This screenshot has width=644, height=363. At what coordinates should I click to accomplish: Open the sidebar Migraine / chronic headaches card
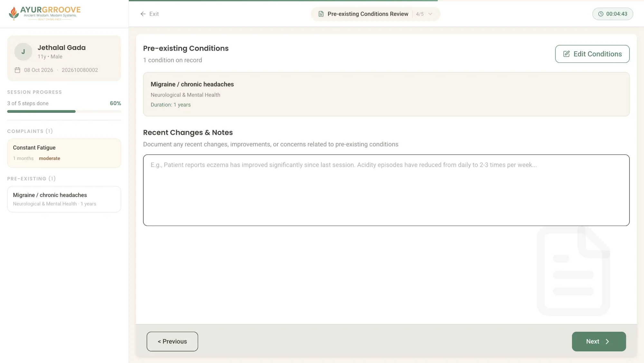point(64,199)
